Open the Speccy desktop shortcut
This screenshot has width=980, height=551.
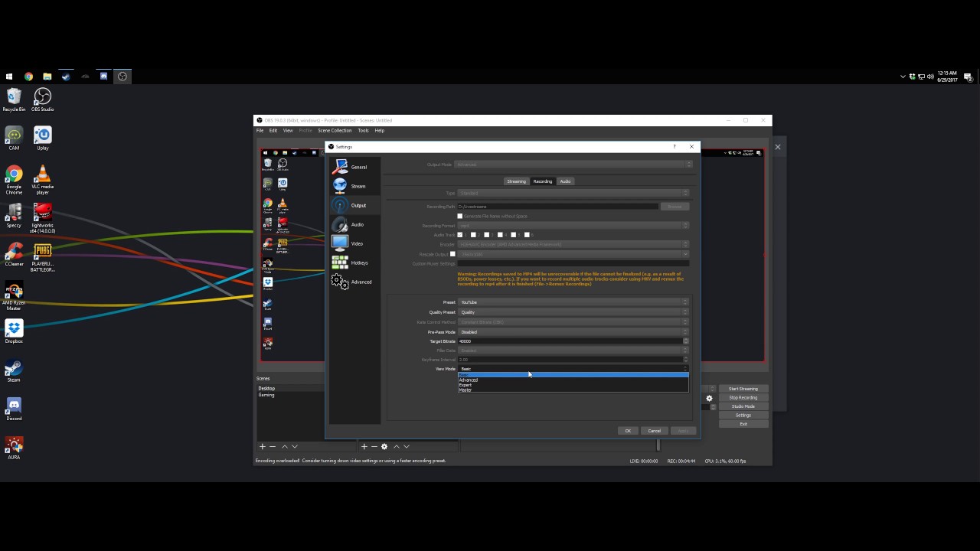tap(14, 216)
